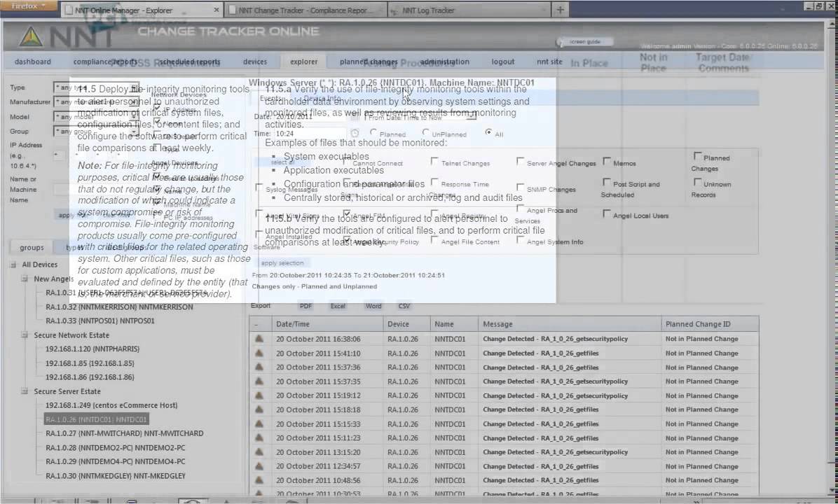The width and height of the screenshot is (838, 504).
Task: Switch to the groups tab in device panel
Action: click(x=32, y=247)
